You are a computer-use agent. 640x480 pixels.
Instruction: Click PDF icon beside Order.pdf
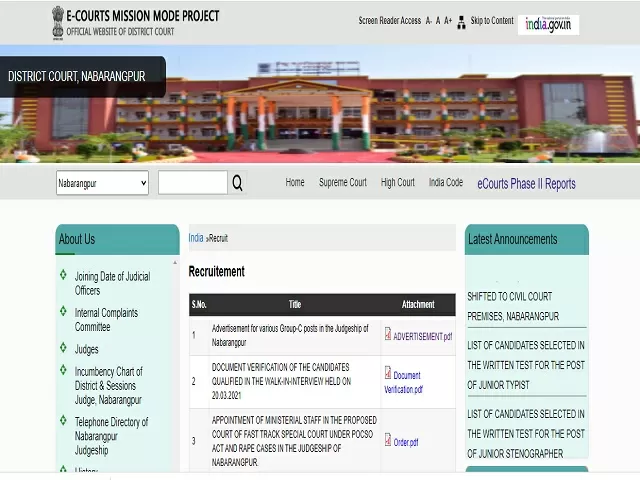click(388, 440)
